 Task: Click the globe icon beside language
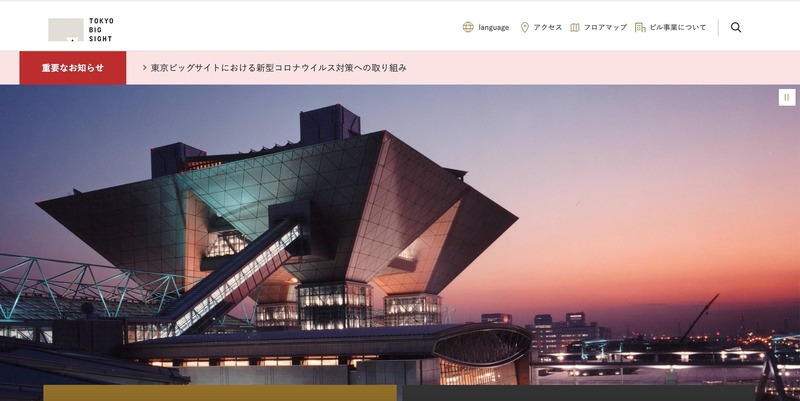[x=468, y=28]
